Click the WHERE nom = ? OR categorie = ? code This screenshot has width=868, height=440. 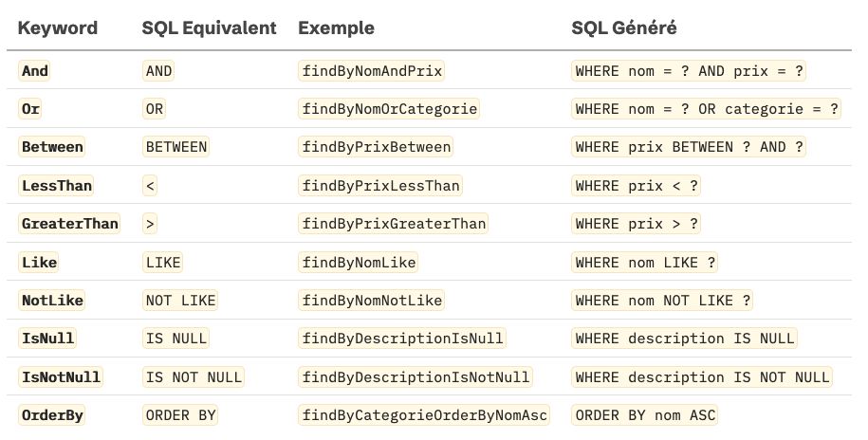pos(707,109)
